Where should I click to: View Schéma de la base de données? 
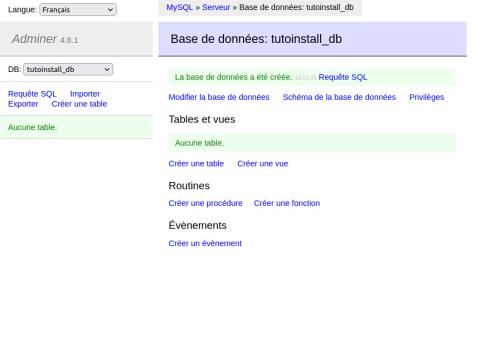[339, 97]
